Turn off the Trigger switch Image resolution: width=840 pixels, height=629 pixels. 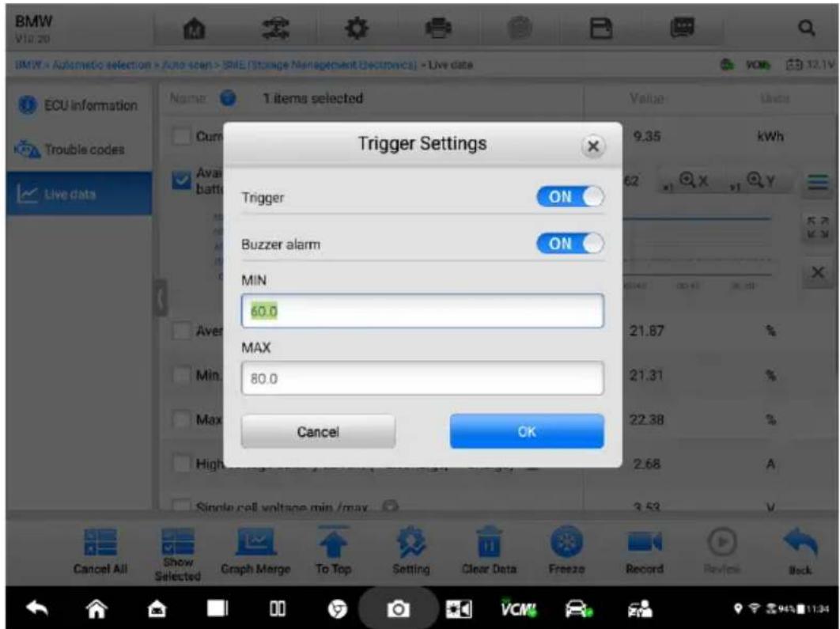(570, 197)
